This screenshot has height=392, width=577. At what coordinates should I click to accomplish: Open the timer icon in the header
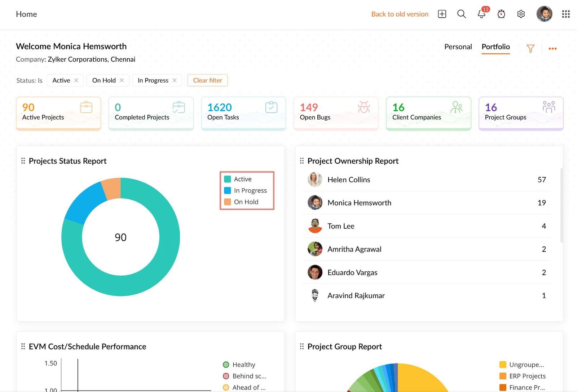click(501, 14)
